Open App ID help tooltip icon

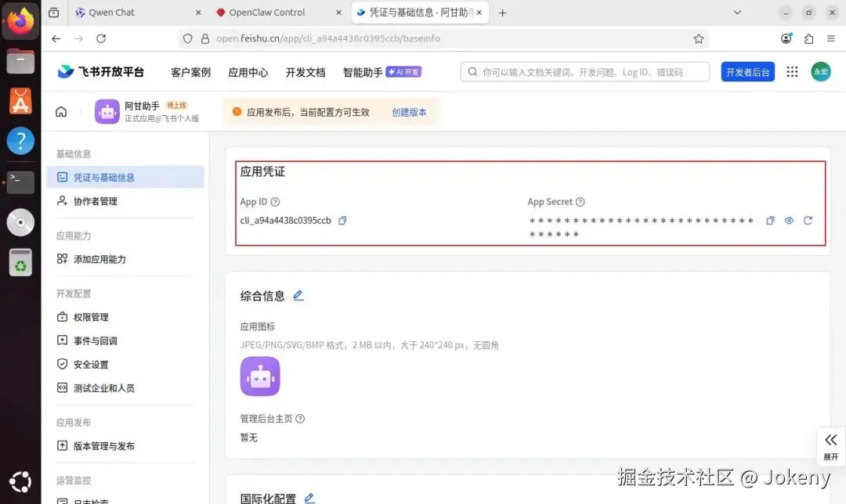click(x=275, y=202)
